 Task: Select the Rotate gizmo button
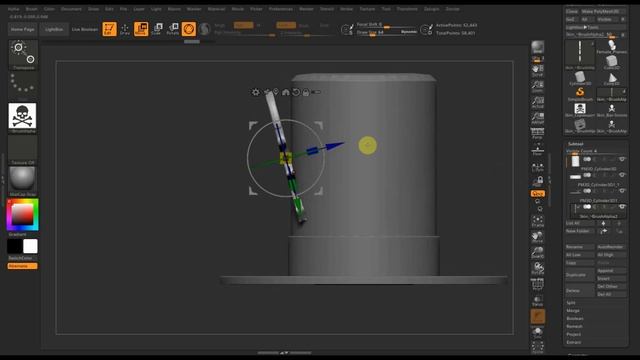pyautogui.click(x=173, y=29)
